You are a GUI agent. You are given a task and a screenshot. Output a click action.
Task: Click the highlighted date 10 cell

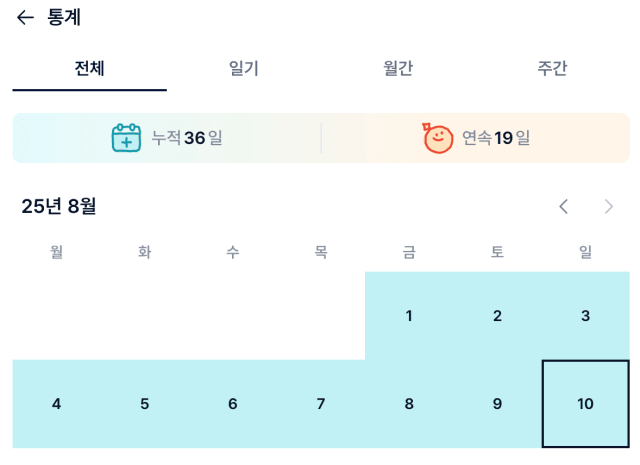(585, 404)
